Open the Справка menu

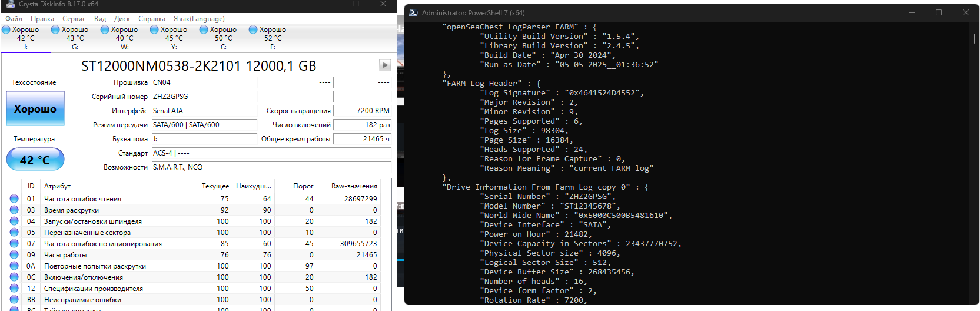152,19
